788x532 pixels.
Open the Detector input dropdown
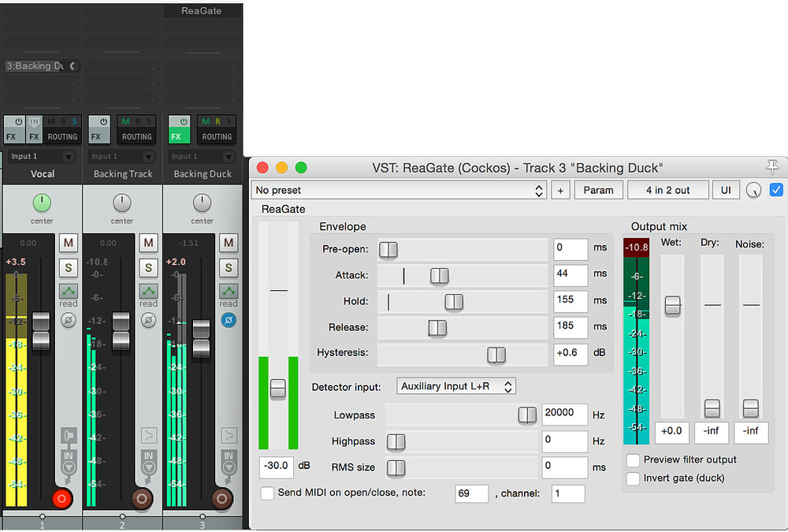[455, 386]
